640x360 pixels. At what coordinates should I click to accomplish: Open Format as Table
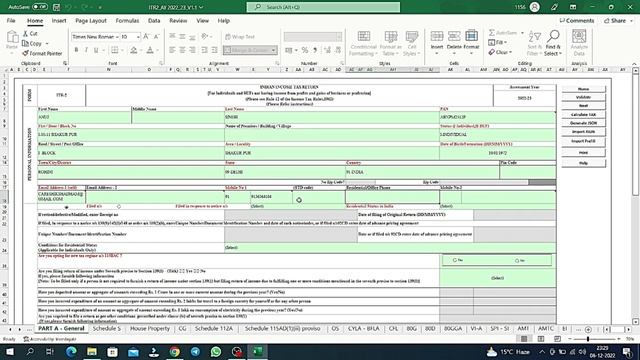click(390, 43)
